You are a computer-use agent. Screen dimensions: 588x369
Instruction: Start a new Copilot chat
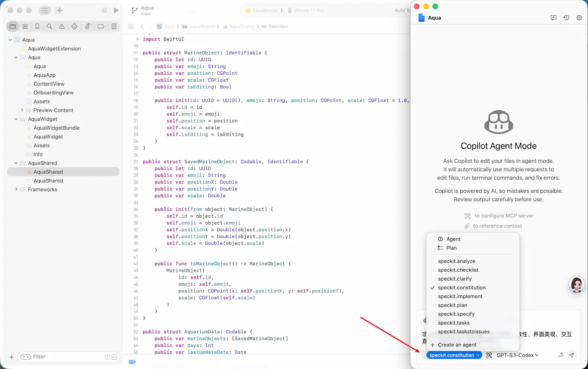pos(553,18)
